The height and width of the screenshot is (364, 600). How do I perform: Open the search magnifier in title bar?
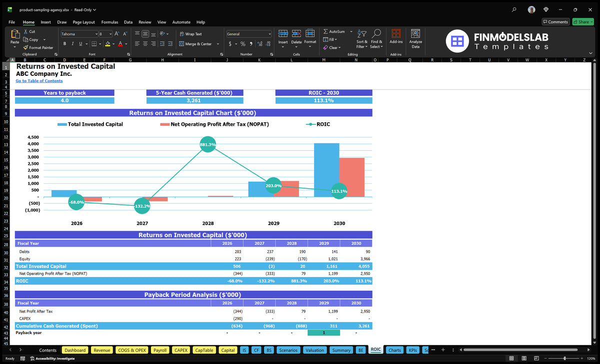(514, 9)
